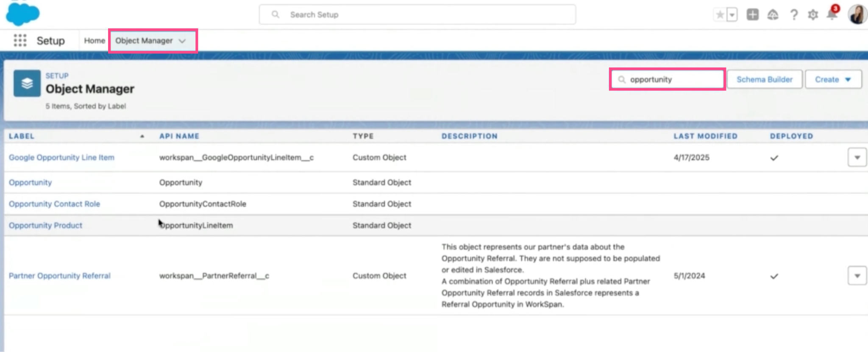The image size is (868, 352).
Task: Click the SETUP breadcrumb label
Action: [57, 76]
